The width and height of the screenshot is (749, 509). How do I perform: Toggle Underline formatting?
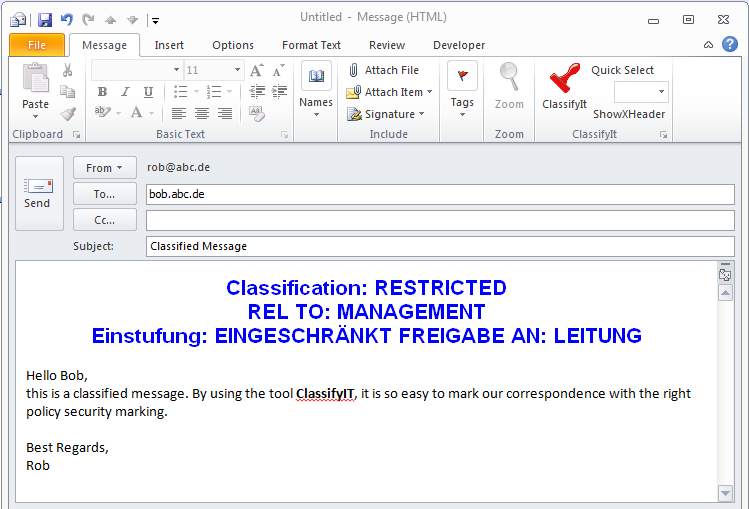point(149,92)
